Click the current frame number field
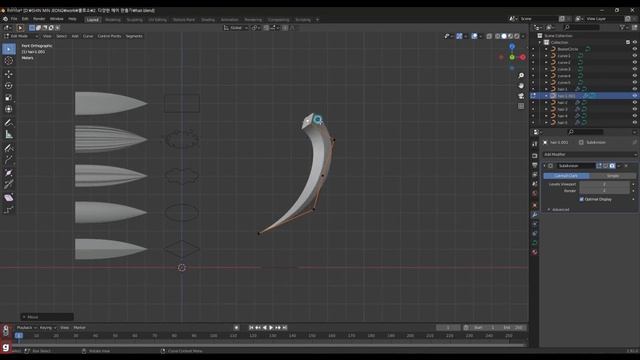 pos(448,328)
